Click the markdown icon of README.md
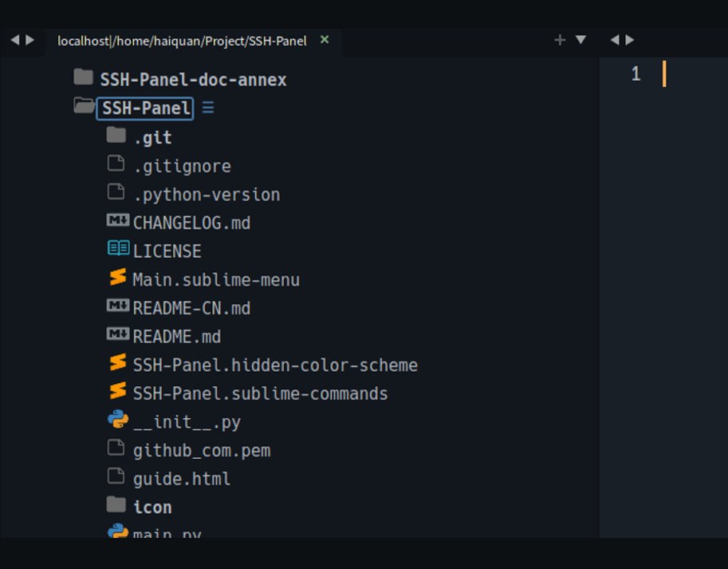The image size is (728, 569). [118, 334]
